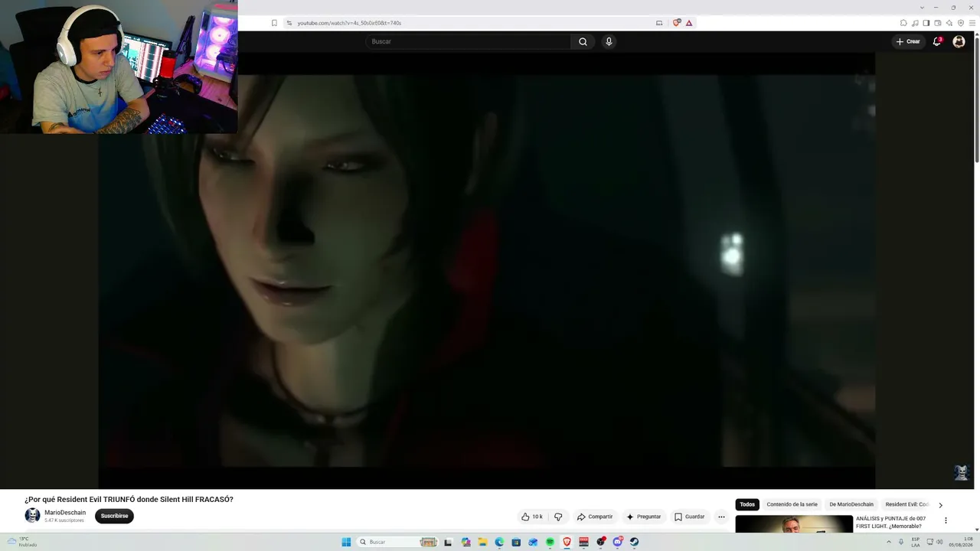The width and height of the screenshot is (980, 551).
Task: Select the Contenido de la serie chip
Action: point(792,504)
